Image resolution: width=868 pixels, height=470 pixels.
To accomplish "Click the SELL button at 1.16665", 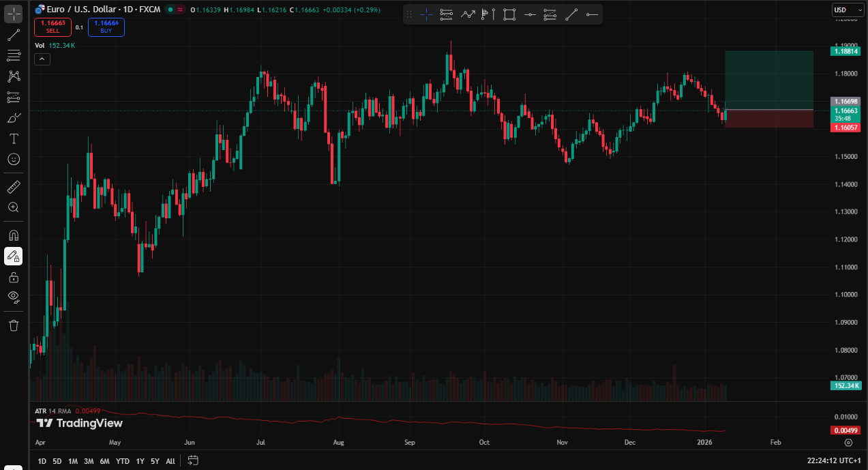I will (x=53, y=27).
